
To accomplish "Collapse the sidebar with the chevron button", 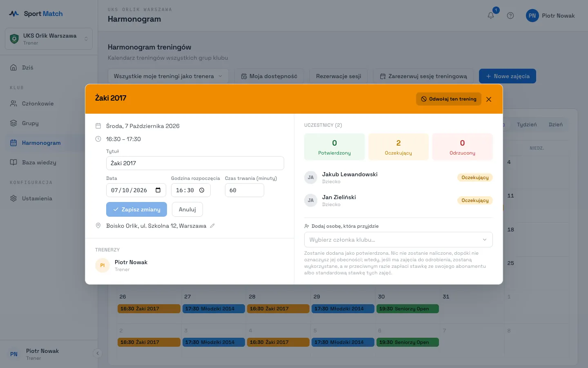I will pyautogui.click(x=97, y=353).
